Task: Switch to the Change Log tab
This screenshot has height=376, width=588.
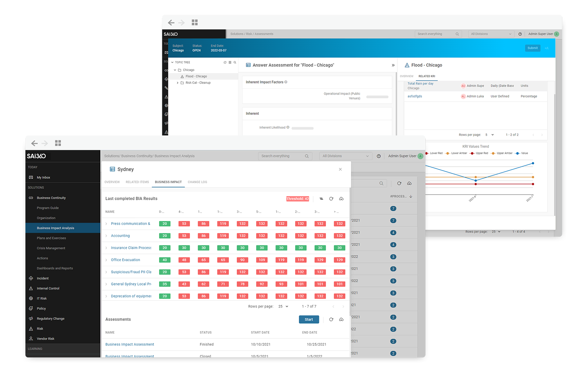Action: pyautogui.click(x=197, y=182)
